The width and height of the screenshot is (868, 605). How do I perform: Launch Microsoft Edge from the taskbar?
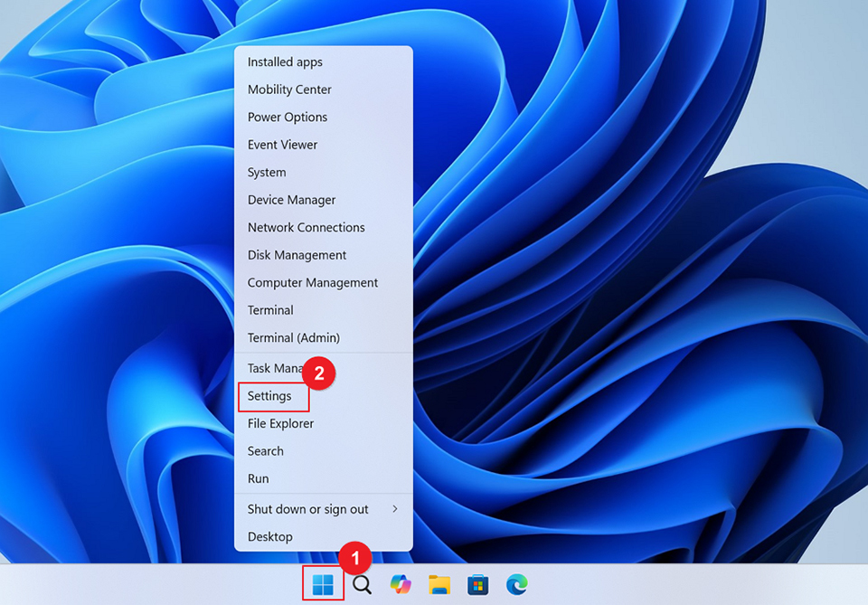click(516, 584)
